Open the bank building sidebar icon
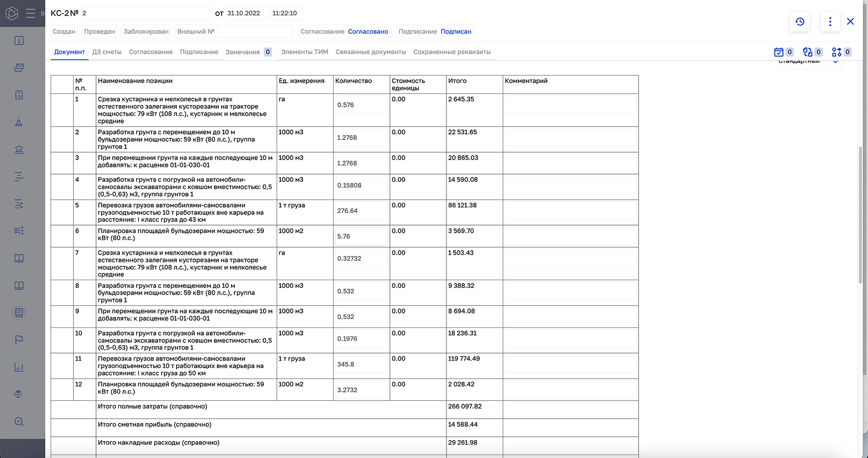This screenshot has width=868, height=458. pos(19,150)
